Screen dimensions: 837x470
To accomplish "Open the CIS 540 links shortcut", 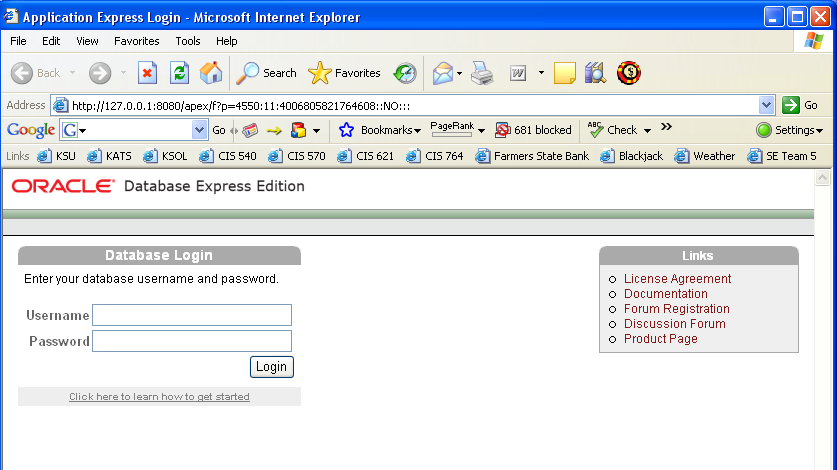I will tap(227, 156).
